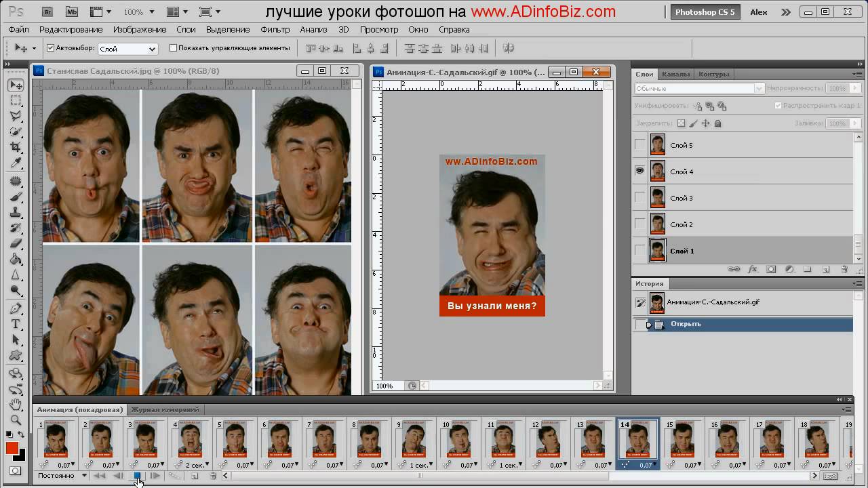Viewport: 868px width, 488px height.
Task: Stop animation playback with the stop button
Action: click(x=137, y=476)
